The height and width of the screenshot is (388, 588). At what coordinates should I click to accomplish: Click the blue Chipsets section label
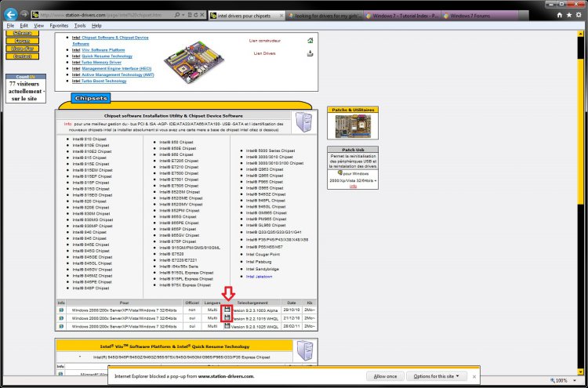(x=91, y=98)
